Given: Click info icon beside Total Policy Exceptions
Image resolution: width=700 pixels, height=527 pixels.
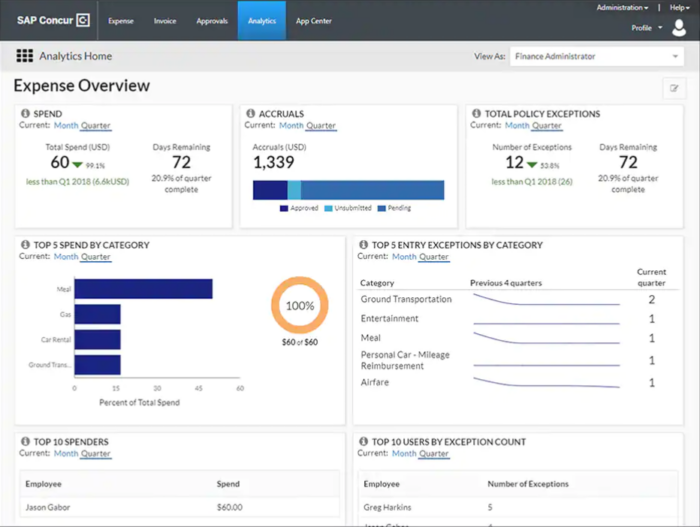Looking at the screenshot, I should coord(476,114).
